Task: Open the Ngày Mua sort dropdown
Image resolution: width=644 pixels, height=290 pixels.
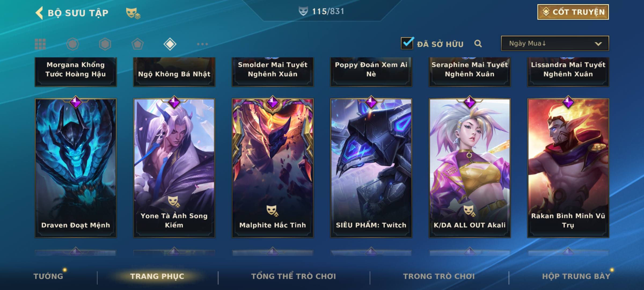Action: pyautogui.click(x=555, y=43)
